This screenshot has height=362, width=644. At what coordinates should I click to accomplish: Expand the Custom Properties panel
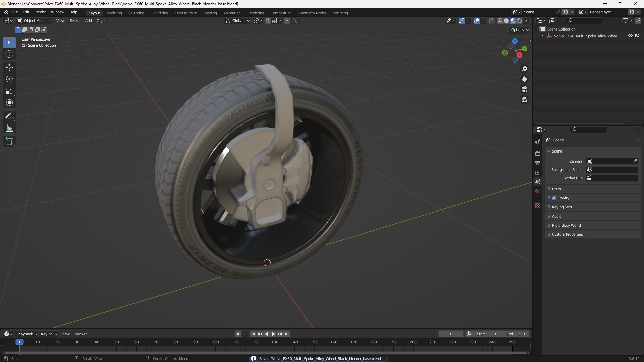coord(593,234)
